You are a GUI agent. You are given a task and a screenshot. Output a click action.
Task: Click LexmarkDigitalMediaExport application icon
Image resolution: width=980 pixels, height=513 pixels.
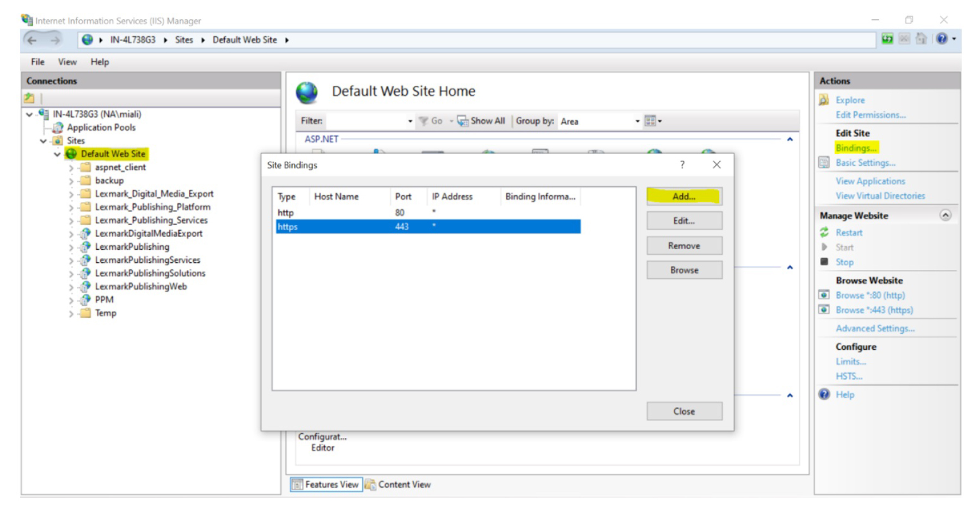(x=85, y=233)
